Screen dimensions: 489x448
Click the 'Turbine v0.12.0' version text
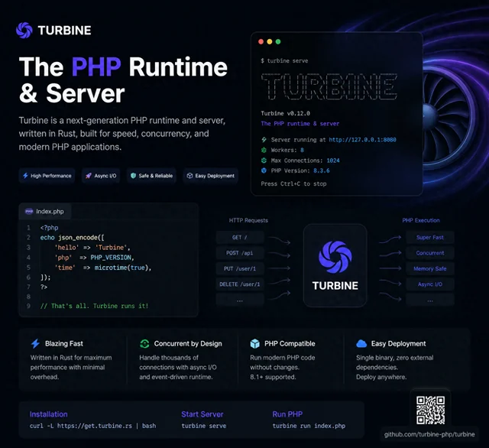285,113
